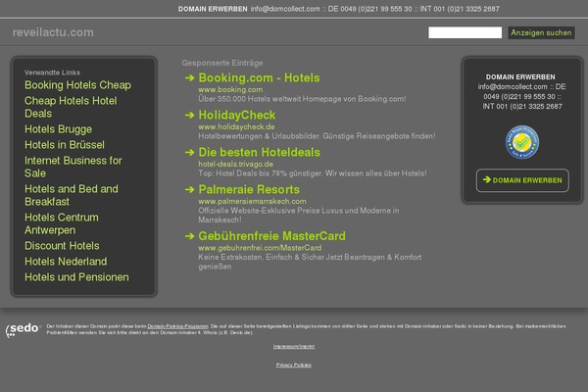This screenshot has height=392, width=588.
Task: Click the Sedo logo in the footer
Action: [x=23, y=329]
